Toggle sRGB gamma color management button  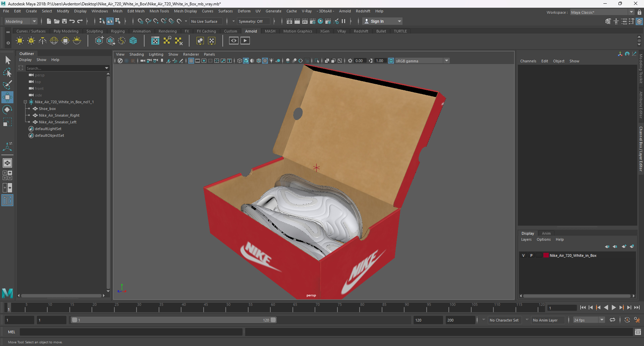391,61
